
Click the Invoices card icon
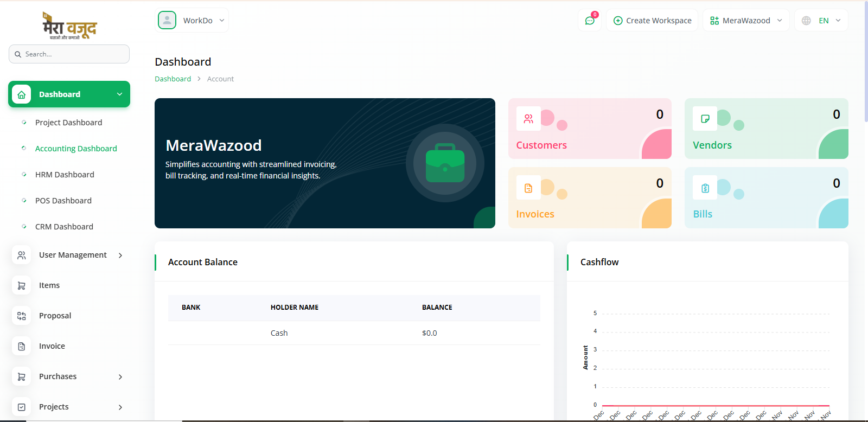click(x=528, y=188)
